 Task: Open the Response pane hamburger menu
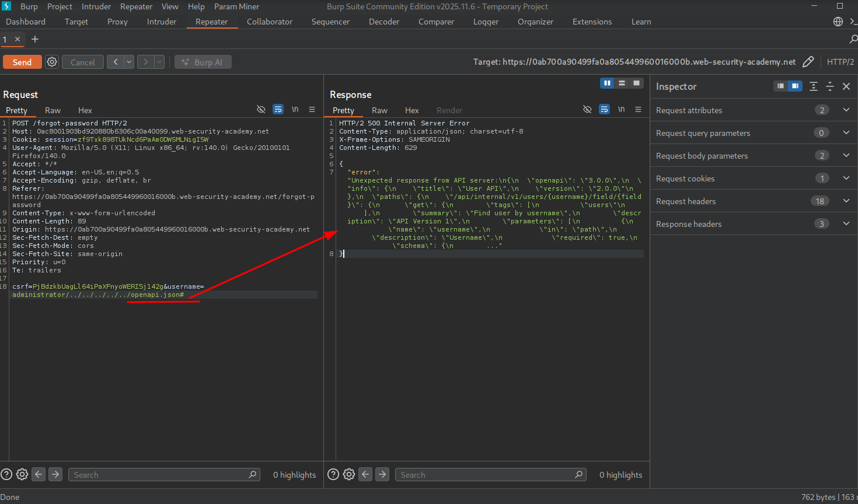pos(639,110)
